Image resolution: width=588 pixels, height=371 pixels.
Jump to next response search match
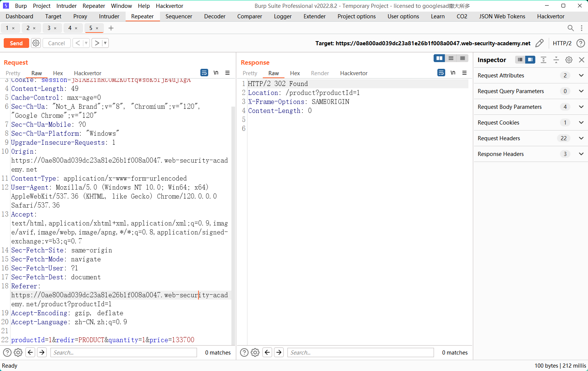[x=279, y=352]
